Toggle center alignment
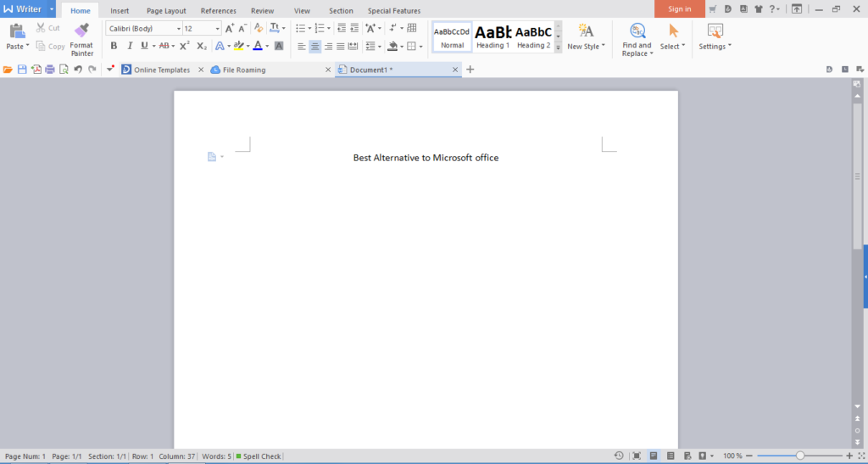 click(315, 47)
